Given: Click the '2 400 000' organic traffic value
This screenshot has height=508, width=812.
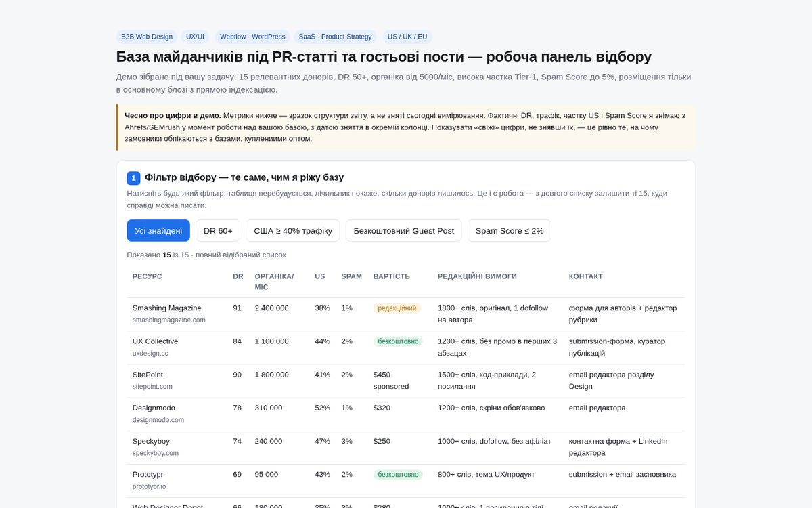Looking at the screenshot, I should coord(271,308).
